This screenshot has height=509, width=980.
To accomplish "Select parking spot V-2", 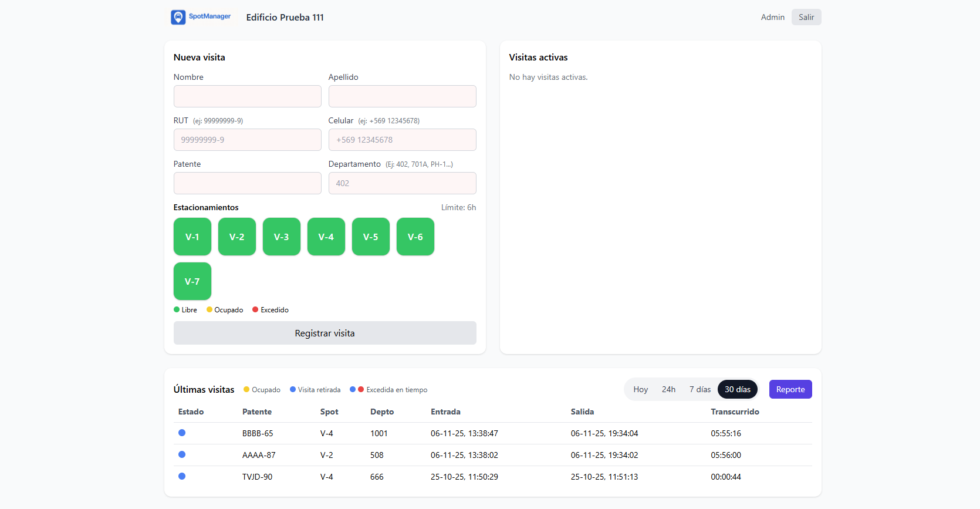I will [236, 237].
